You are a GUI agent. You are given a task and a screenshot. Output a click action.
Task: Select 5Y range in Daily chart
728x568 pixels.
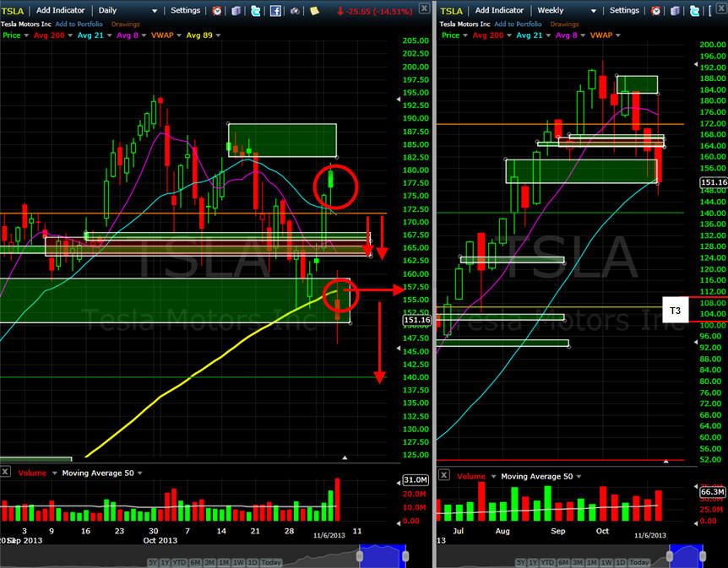(x=152, y=562)
